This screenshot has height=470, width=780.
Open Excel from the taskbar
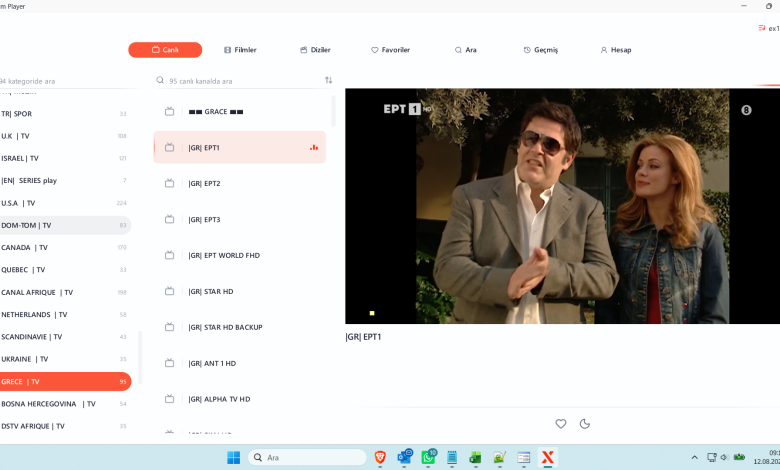(x=476, y=458)
